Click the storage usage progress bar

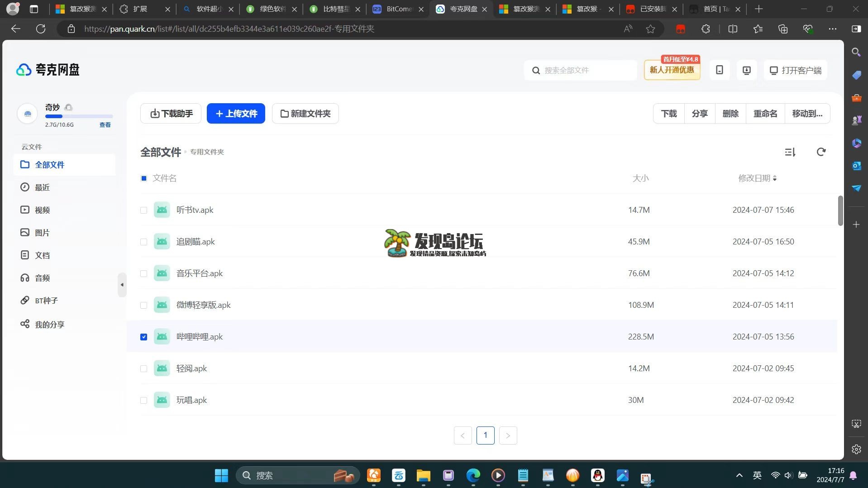[x=79, y=117]
